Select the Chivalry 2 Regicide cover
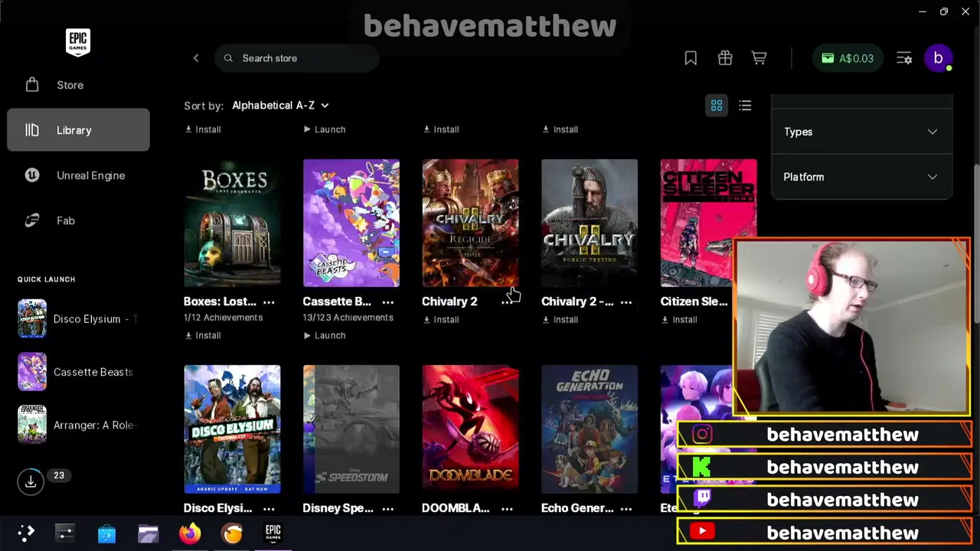Image resolution: width=980 pixels, height=551 pixels. [470, 223]
